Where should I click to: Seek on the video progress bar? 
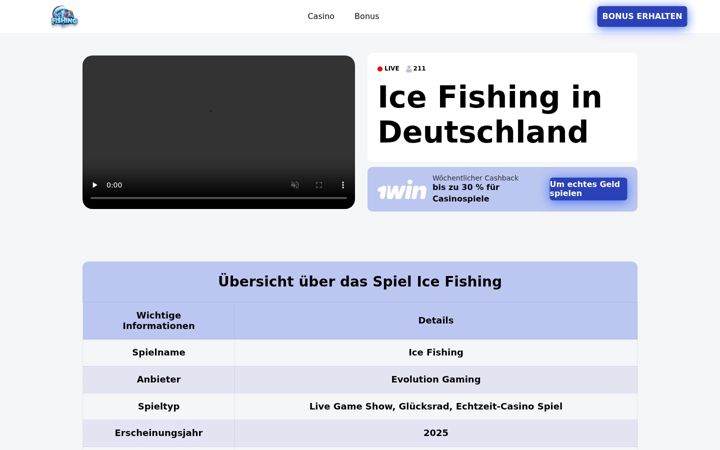point(219,198)
